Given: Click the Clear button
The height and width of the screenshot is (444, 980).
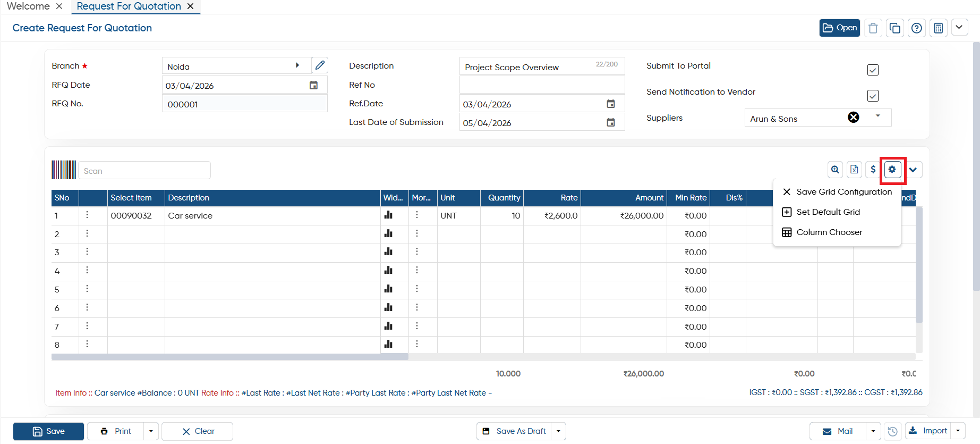Looking at the screenshot, I should pyautogui.click(x=198, y=431).
